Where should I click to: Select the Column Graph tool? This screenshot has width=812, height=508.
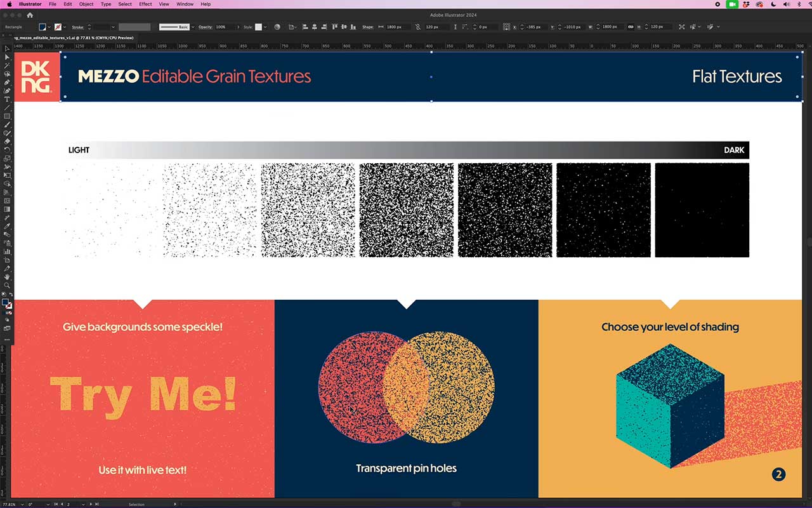click(7, 251)
